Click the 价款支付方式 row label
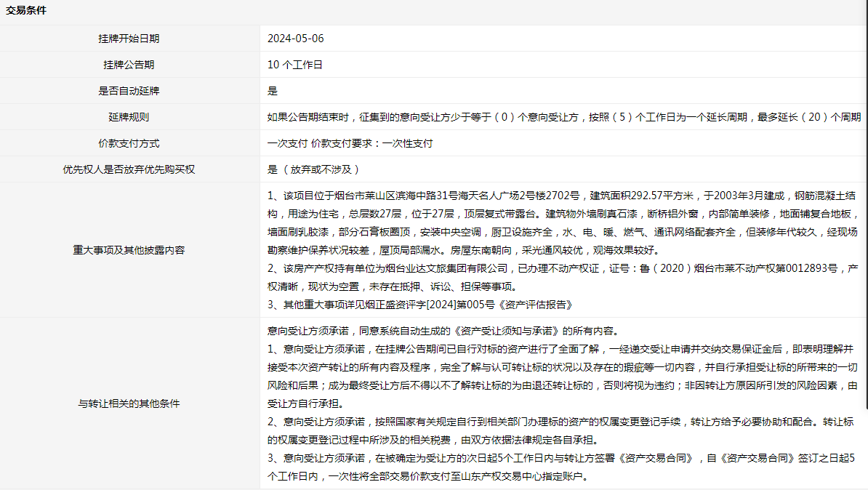 [x=129, y=143]
